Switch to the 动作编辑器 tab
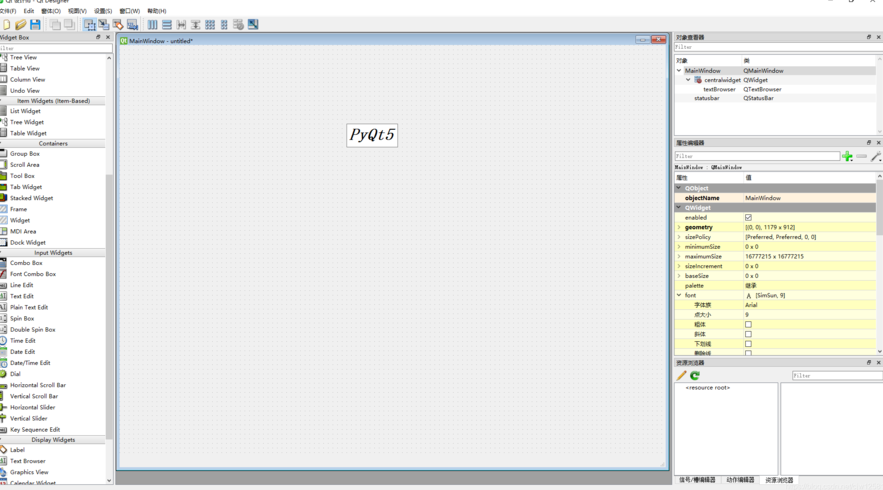The height and width of the screenshot is (490, 883). (x=740, y=480)
